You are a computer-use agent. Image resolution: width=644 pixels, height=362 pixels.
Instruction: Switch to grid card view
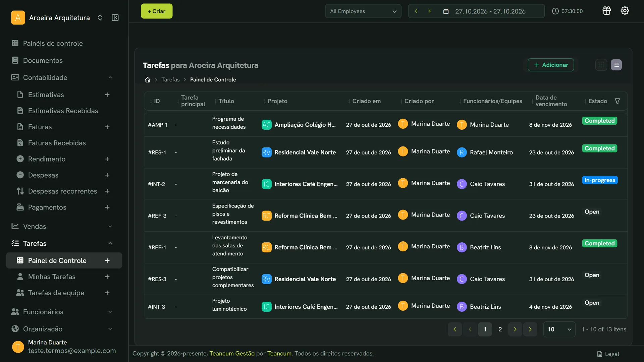(x=601, y=65)
